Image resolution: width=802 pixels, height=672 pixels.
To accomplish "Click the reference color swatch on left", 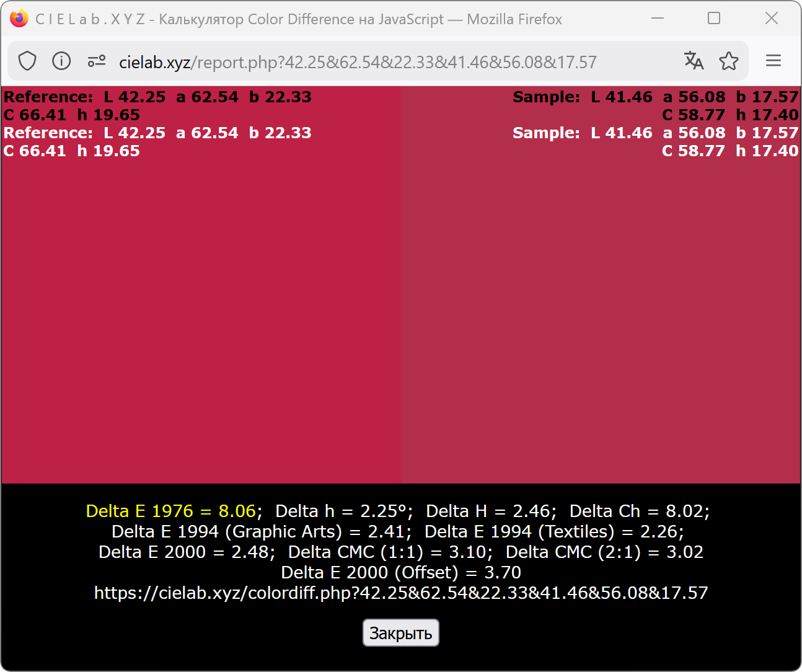I will pos(201,310).
